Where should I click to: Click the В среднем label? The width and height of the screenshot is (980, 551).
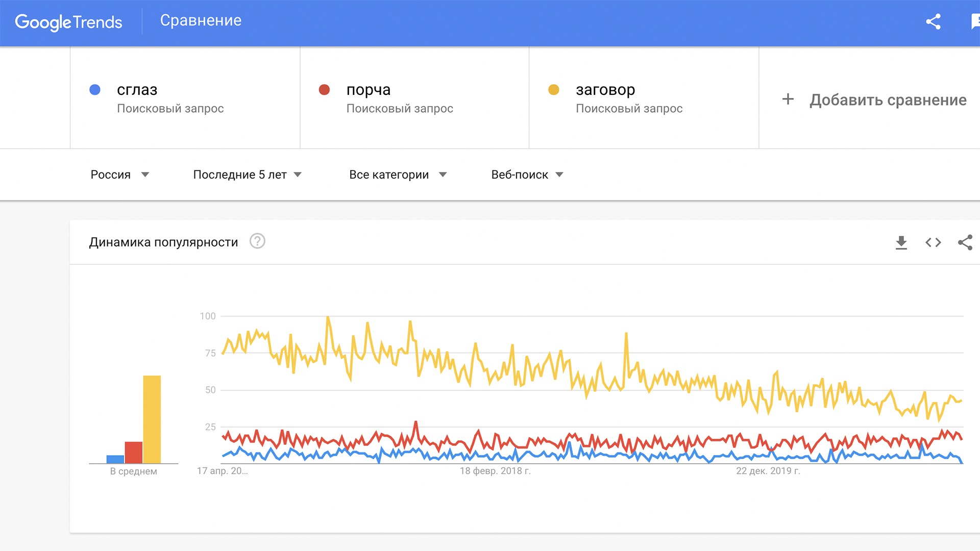click(x=134, y=471)
